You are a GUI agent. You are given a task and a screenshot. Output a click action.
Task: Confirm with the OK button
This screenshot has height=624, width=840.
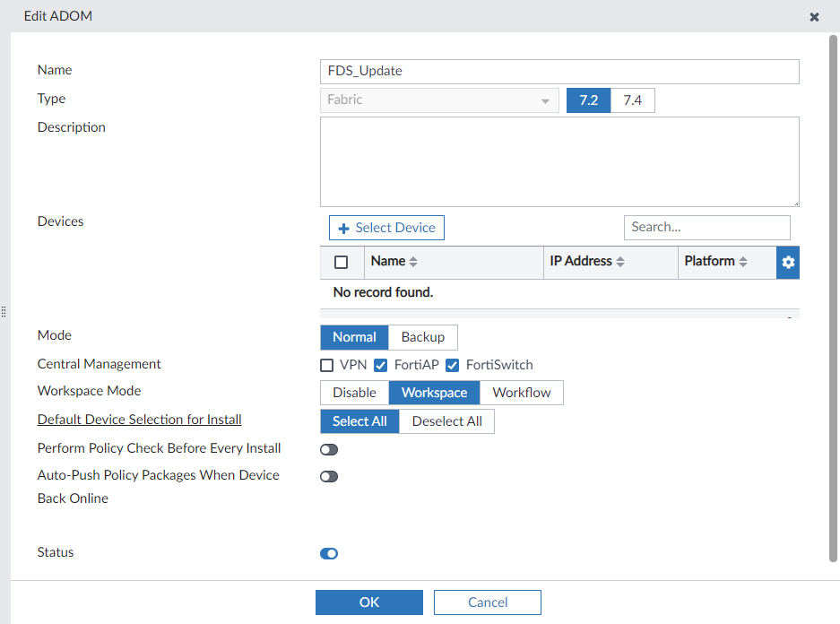(369, 602)
